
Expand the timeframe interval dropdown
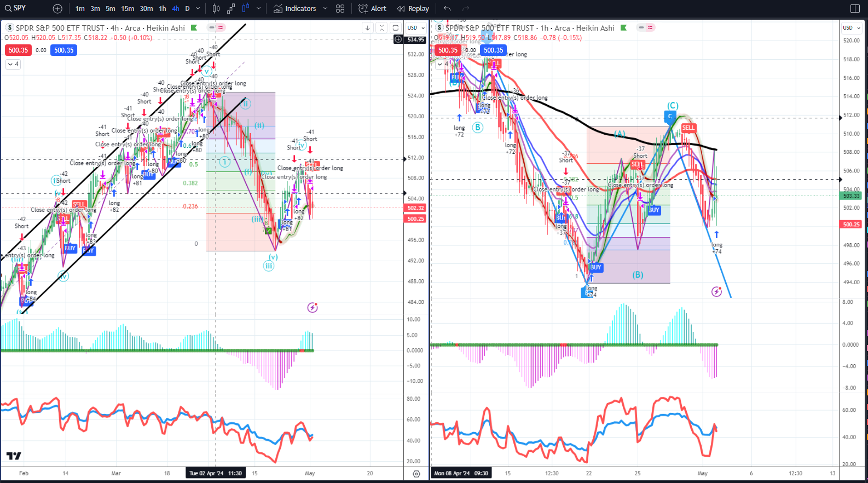[198, 9]
